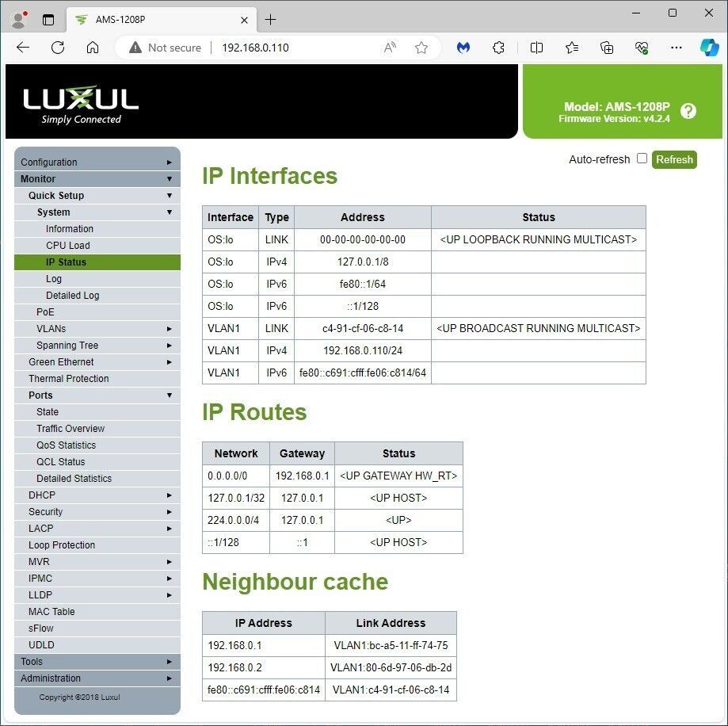Click VLAN1:bc-a5-11-ff-74-75 link address

[x=391, y=646]
